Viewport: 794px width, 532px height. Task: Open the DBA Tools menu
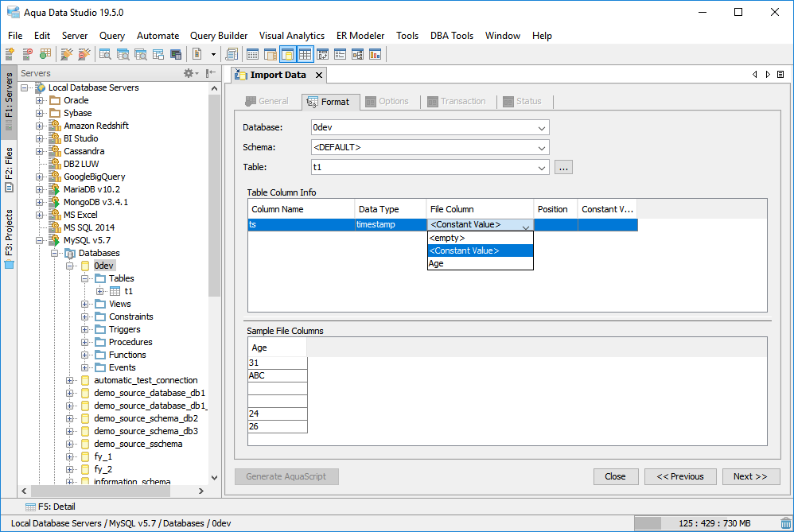[x=452, y=36]
